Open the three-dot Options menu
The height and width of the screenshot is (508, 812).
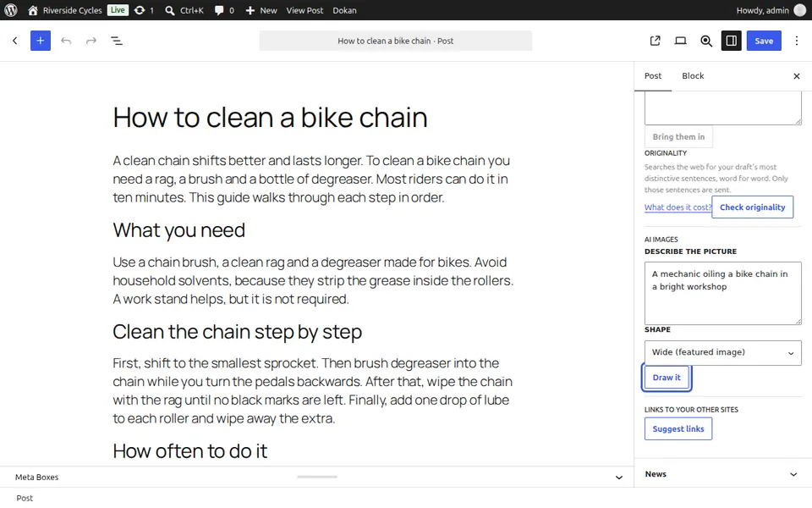[797, 41]
